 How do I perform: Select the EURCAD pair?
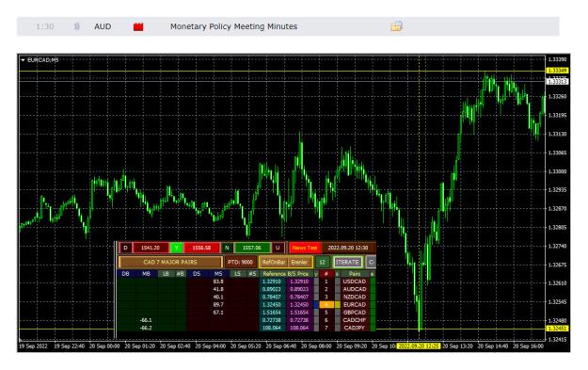[x=355, y=305]
